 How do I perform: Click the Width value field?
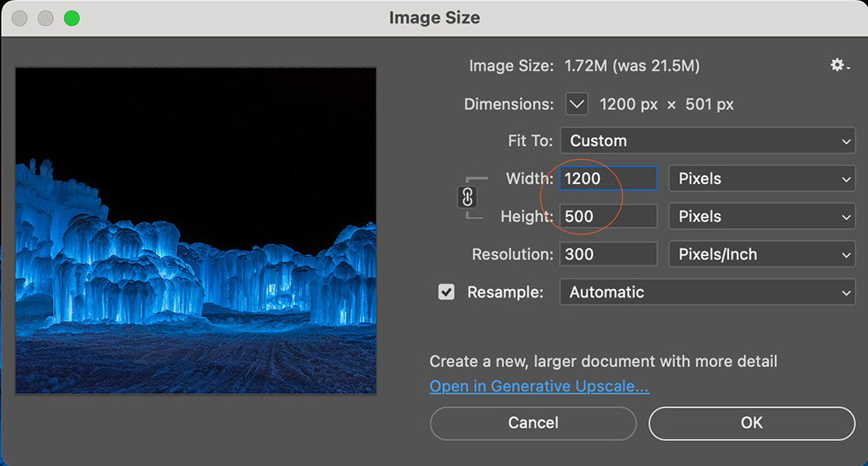(x=608, y=179)
